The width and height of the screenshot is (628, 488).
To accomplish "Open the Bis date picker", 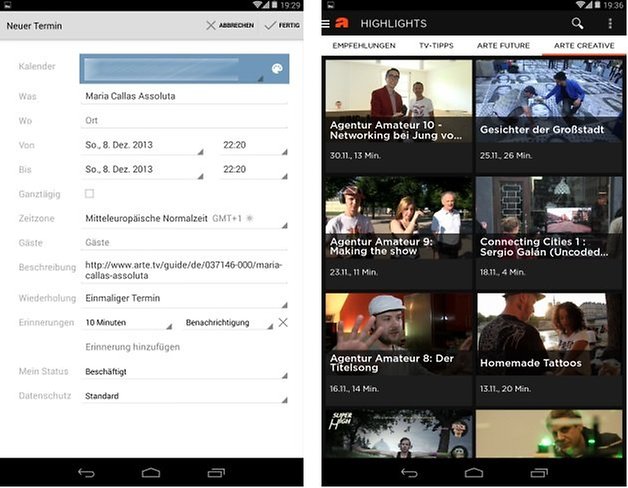I will pyautogui.click(x=143, y=170).
